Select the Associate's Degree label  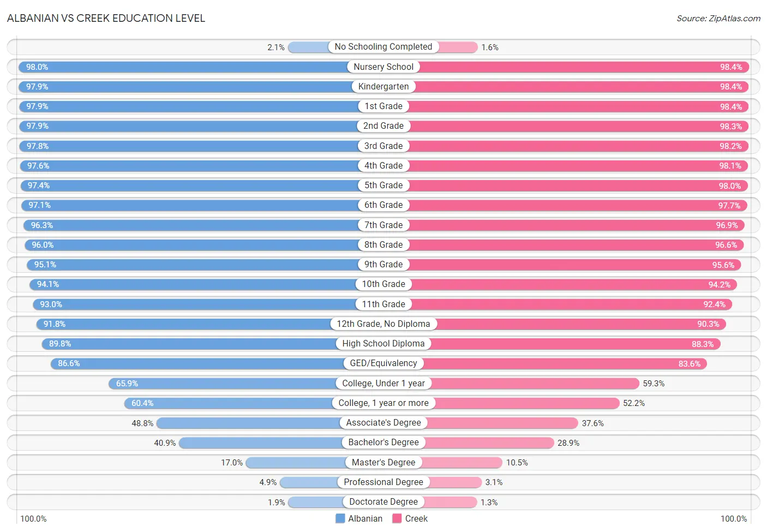[383, 422]
